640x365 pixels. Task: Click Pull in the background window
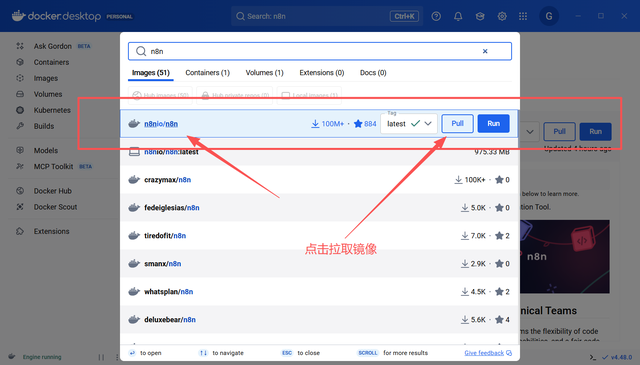[559, 131]
